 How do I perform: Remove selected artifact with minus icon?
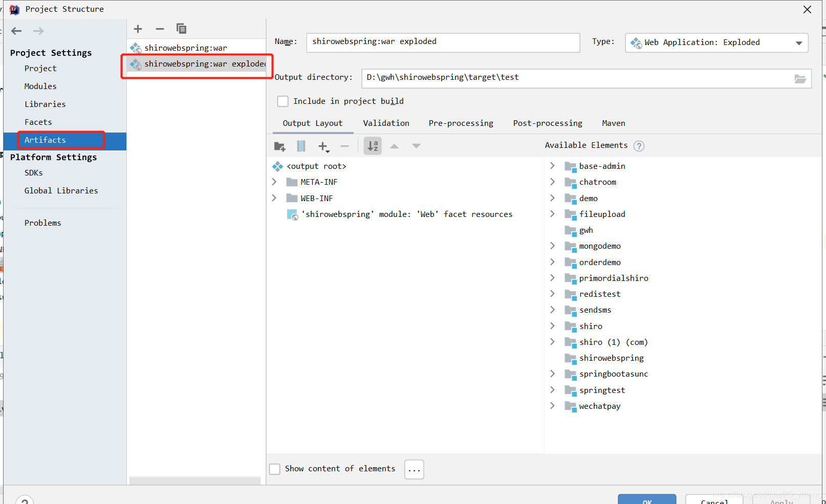160,29
